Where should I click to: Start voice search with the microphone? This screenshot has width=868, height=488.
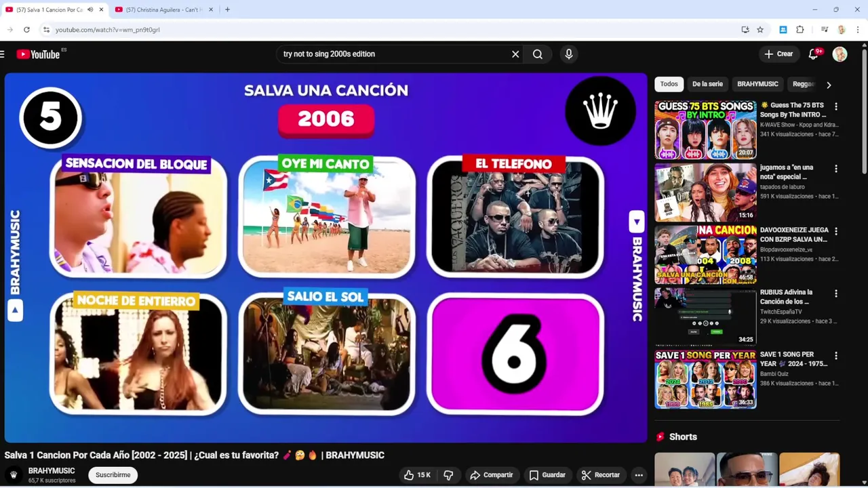(569, 54)
